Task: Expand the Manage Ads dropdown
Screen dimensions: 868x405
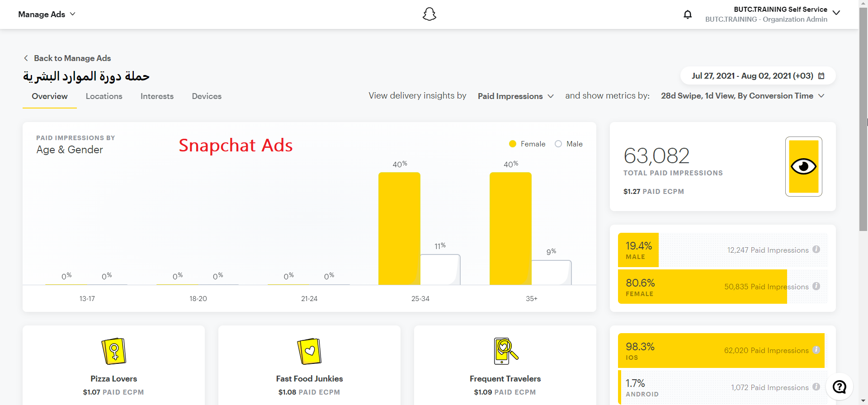Action: coord(47,14)
